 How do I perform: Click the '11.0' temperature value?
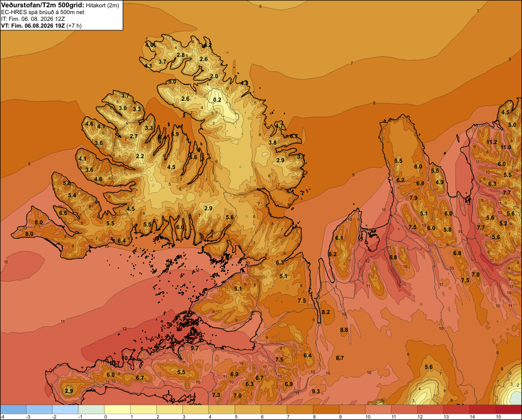tap(506, 147)
